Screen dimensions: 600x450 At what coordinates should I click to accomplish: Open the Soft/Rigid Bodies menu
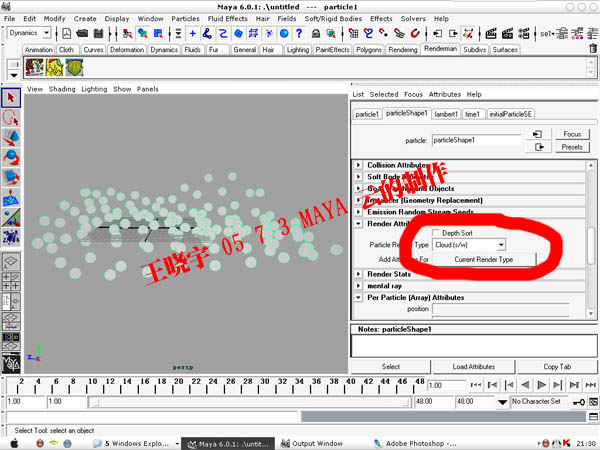(x=333, y=19)
